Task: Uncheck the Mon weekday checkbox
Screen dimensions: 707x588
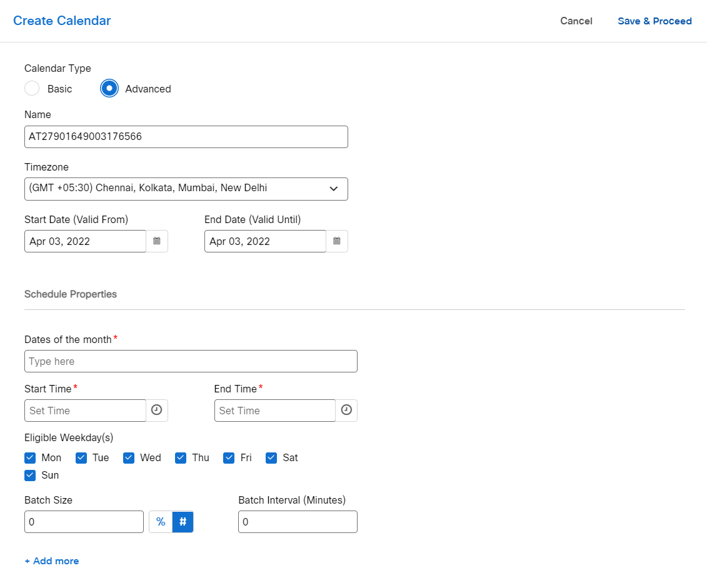Action: pos(30,458)
